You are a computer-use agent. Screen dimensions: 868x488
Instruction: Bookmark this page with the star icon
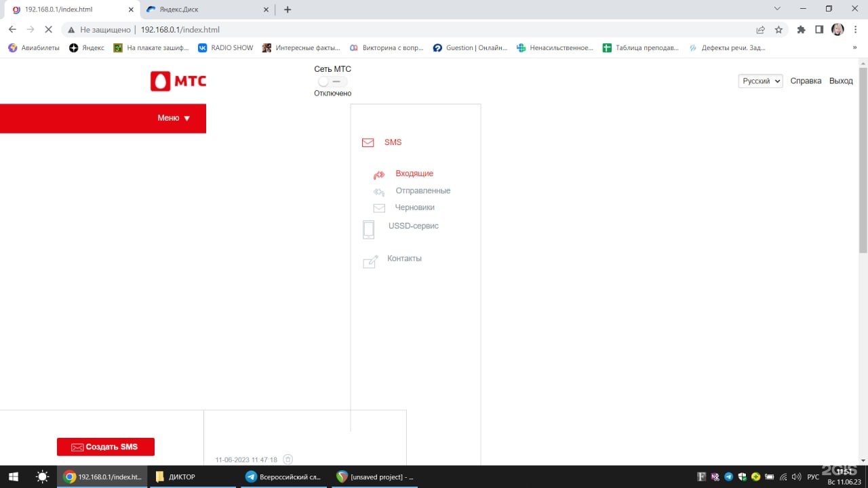point(778,30)
